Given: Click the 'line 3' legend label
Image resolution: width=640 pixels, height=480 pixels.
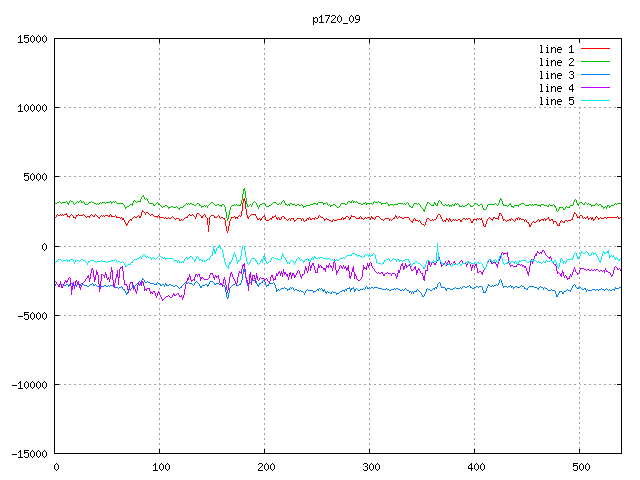Looking at the screenshot, I should [x=557, y=75].
